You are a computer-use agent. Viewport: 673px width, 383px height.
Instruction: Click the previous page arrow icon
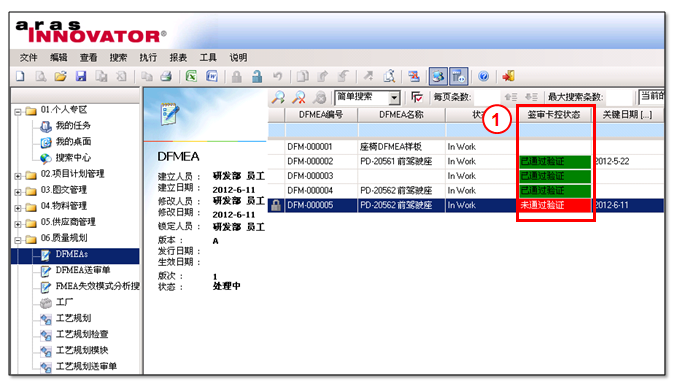511,97
